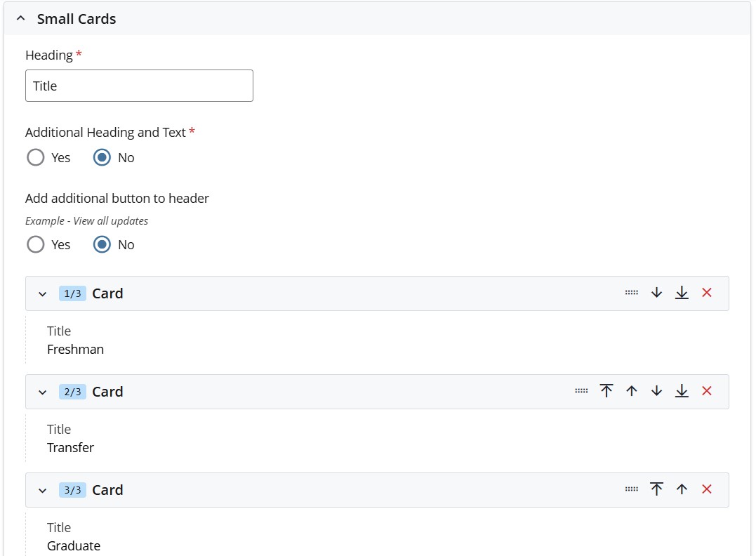Screen dimensions: 756x556
Task: Click inside the Heading text field
Action: pos(138,85)
